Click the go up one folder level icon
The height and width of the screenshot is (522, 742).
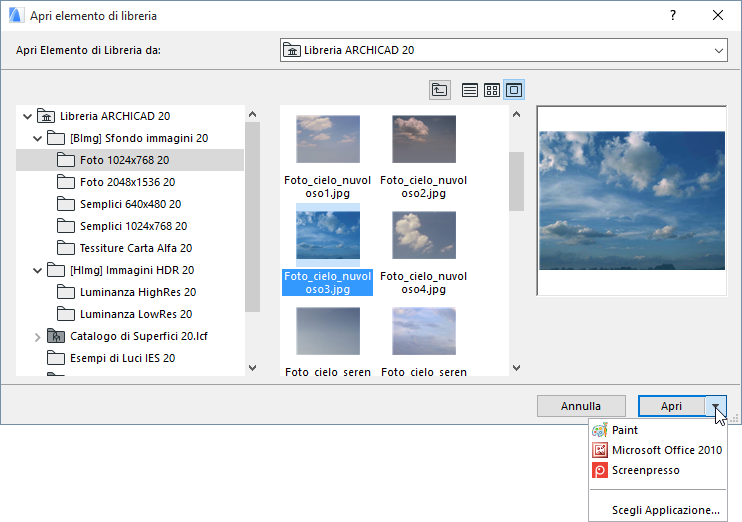click(440, 90)
